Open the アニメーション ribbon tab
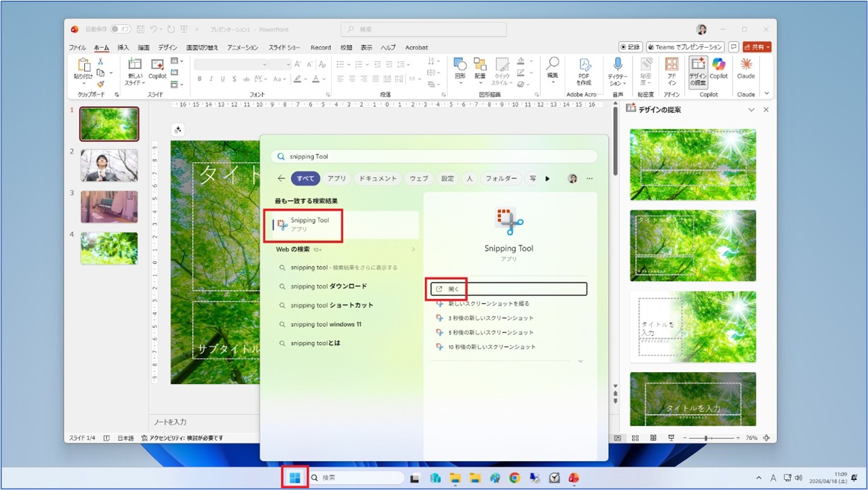 point(242,48)
